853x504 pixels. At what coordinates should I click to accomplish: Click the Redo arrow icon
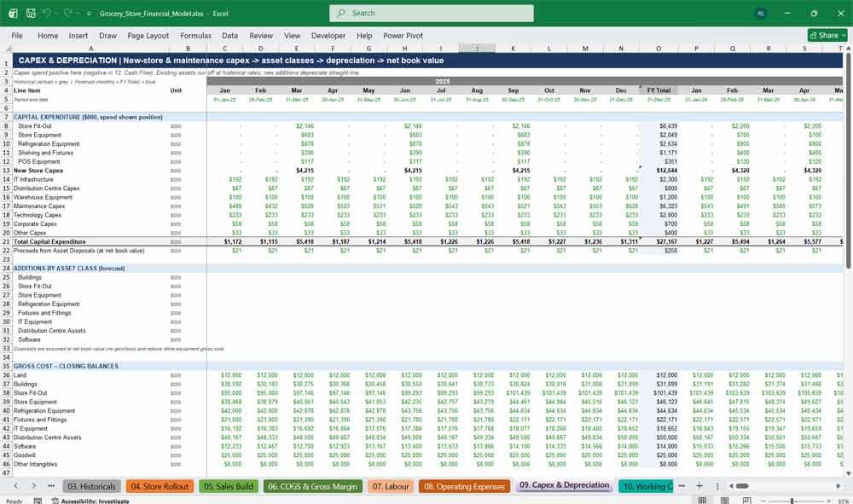pyautogui.click(x=68, y=13)
